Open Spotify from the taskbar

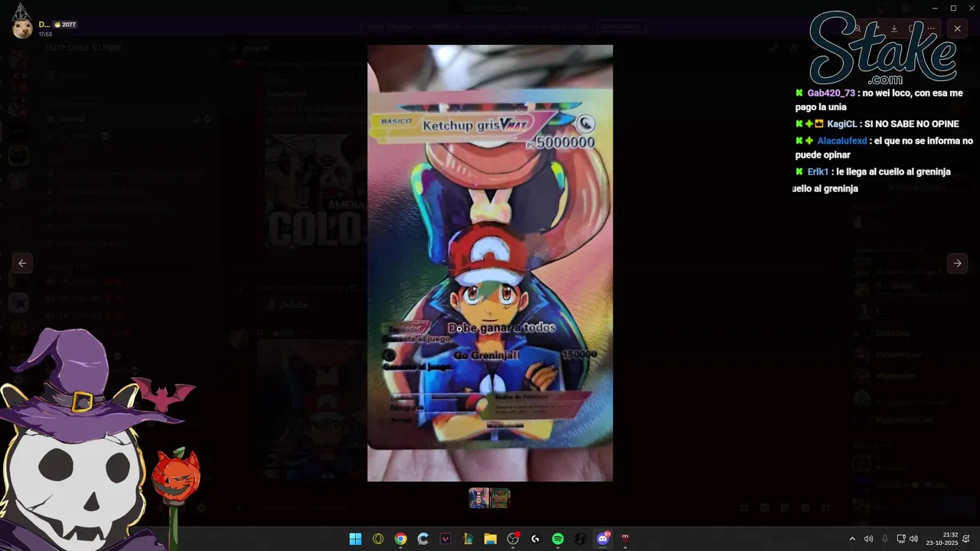coord(558,539)
